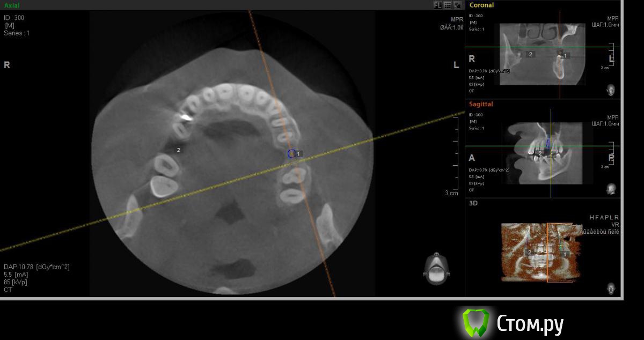This screenshot has height=340, width=644.
Task: Click the H F A P L R orientation text
Action: pos(604,218)
